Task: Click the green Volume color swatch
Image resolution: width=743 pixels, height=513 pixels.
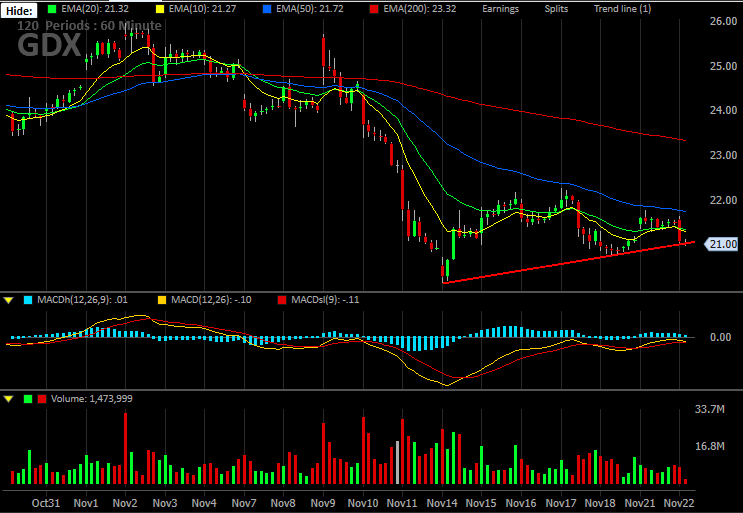Action: 28,399
